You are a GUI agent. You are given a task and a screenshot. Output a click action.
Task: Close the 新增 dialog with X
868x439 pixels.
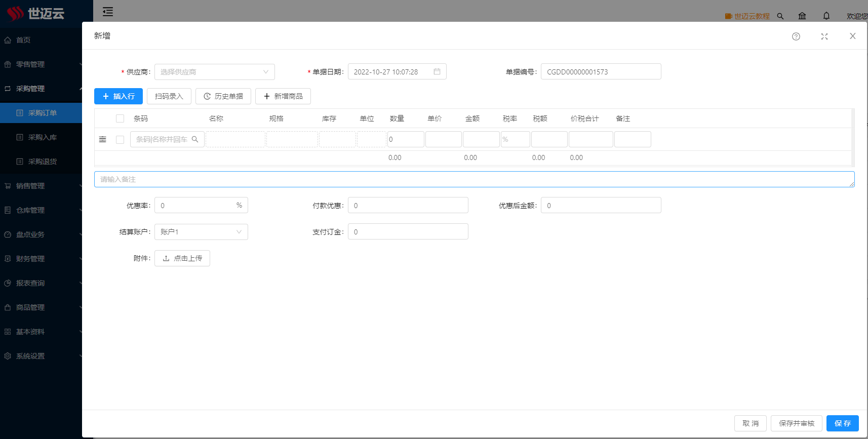point(853,36)
